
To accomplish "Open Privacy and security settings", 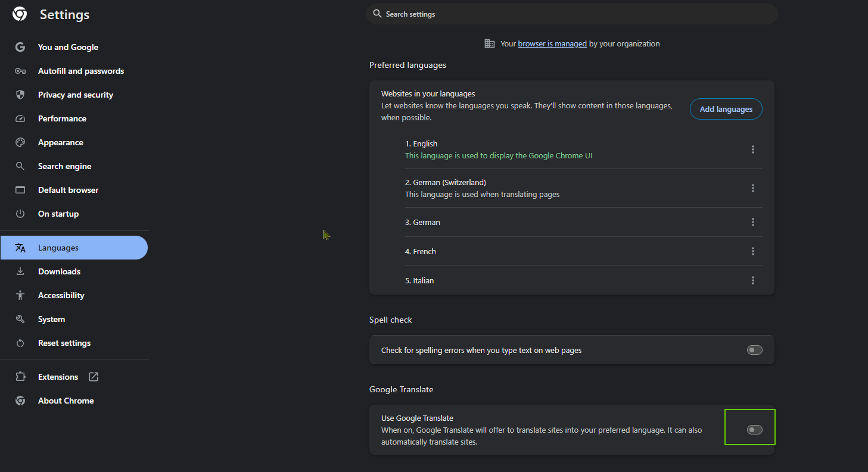I will pos(74,95).
